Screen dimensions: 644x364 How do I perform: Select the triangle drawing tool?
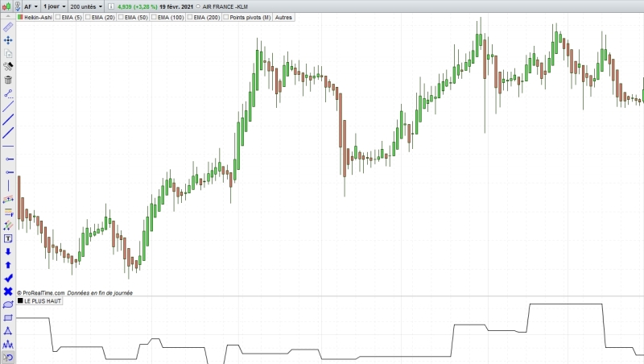[8, 331]
